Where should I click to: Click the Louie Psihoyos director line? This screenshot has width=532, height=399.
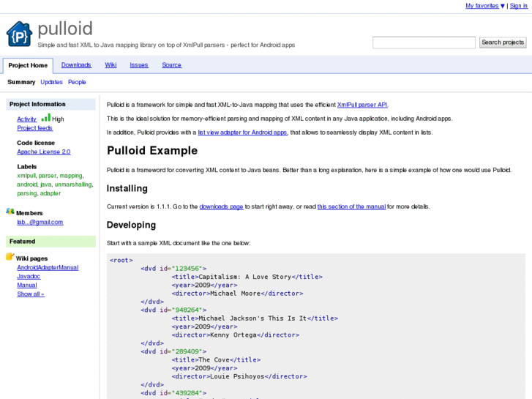click(239, 376)
